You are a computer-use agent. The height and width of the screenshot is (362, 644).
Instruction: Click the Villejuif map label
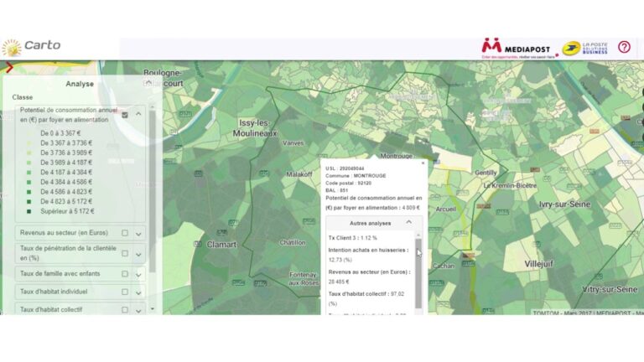(538, 264)
